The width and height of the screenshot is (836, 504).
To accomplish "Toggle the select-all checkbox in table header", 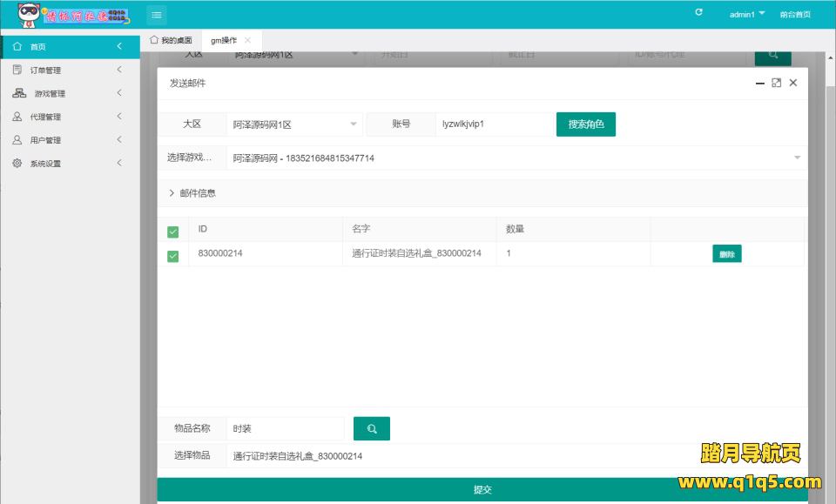I will 172,232.
